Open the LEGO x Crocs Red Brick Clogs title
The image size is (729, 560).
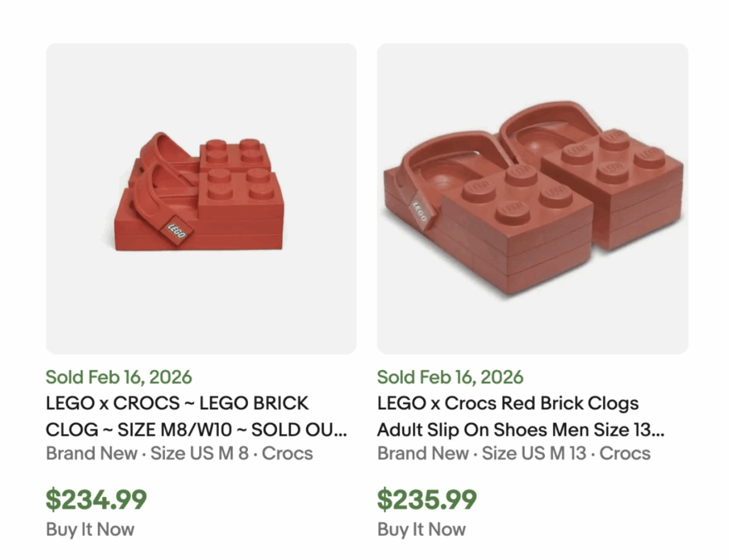tap(508, 403)
